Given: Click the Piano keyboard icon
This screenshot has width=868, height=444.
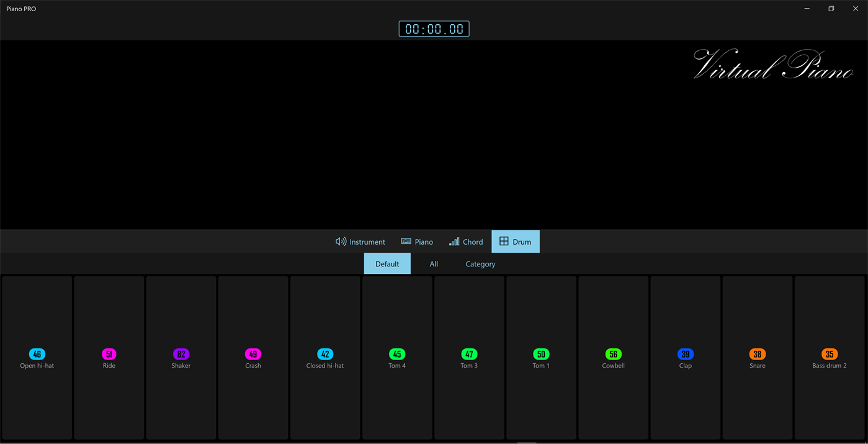Looking at the screenshot, I should coord(407,242).
